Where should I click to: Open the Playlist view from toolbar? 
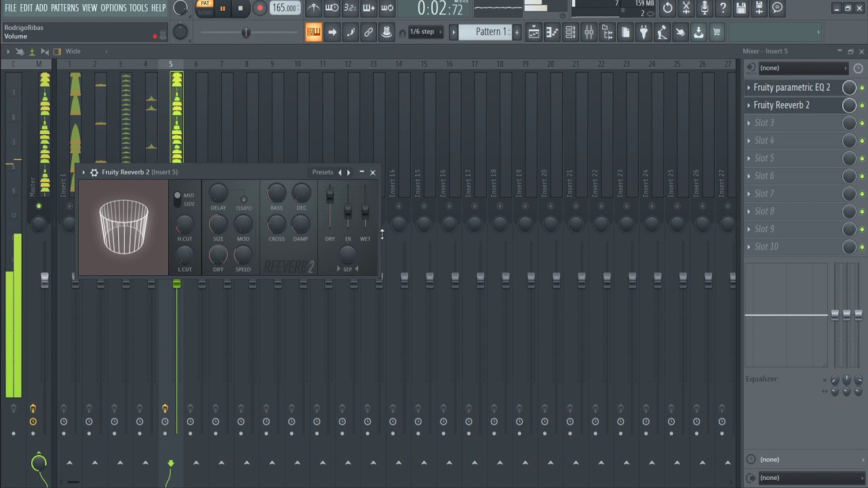[x=534, y=32]
